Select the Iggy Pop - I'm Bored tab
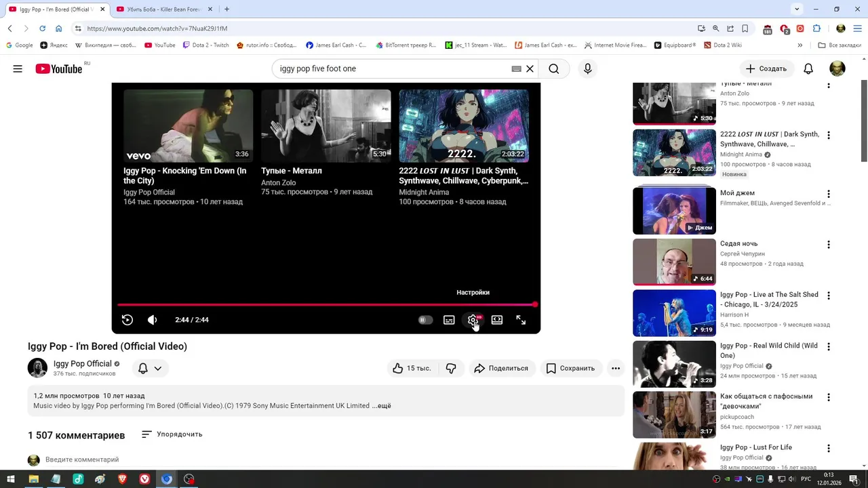This screenshot has height=488, width=868. (x=56, y=9)
